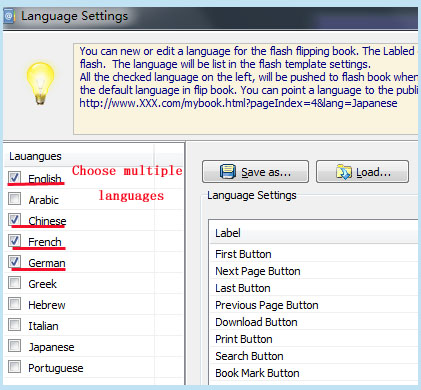Select the German language name
This screenshot has width=421, height=390.
[x=47, y=263]
